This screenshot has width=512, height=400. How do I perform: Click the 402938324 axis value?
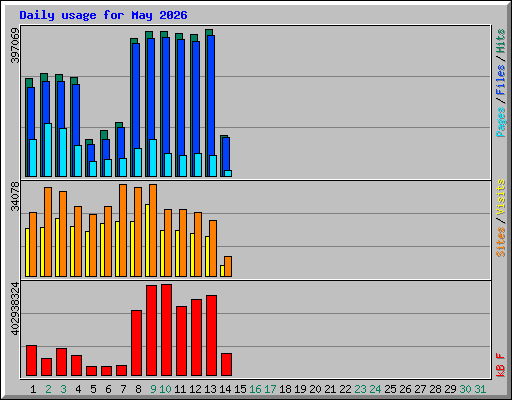(15, 308)
